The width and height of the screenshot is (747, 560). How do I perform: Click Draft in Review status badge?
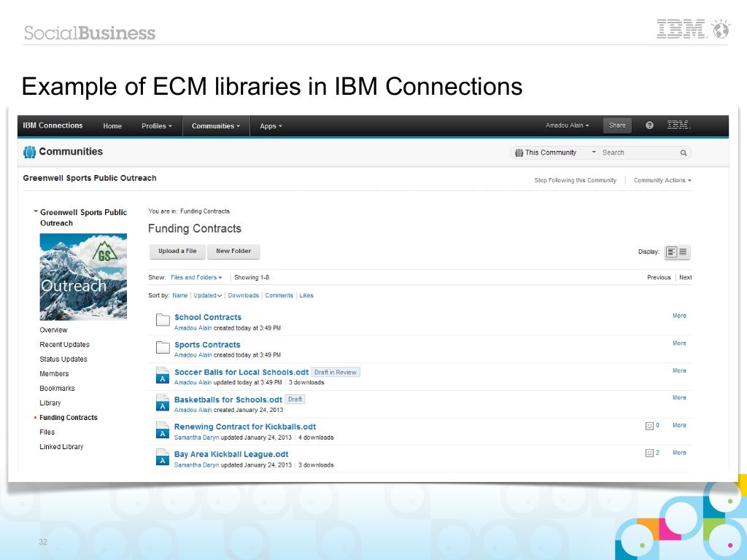coord(336,373)
